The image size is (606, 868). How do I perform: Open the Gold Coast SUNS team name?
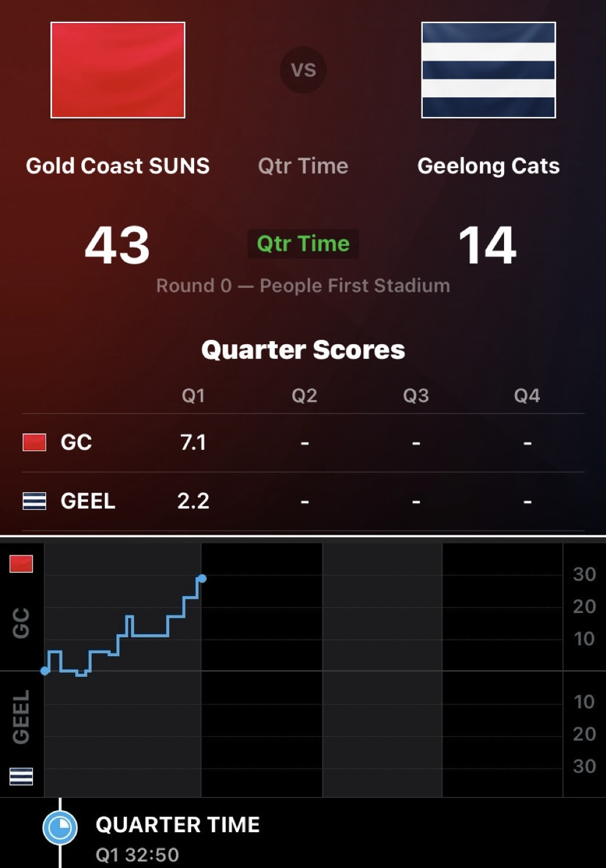[118, 166]
